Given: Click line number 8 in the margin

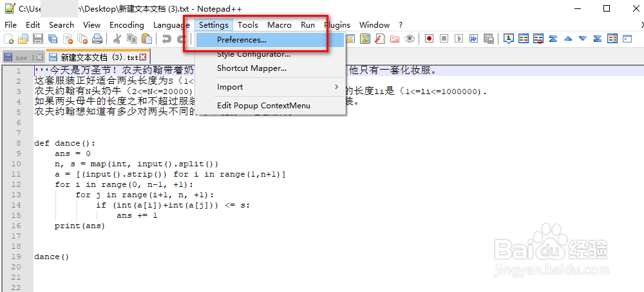Looking at the screenshot, I should click(x=18, y=144).
